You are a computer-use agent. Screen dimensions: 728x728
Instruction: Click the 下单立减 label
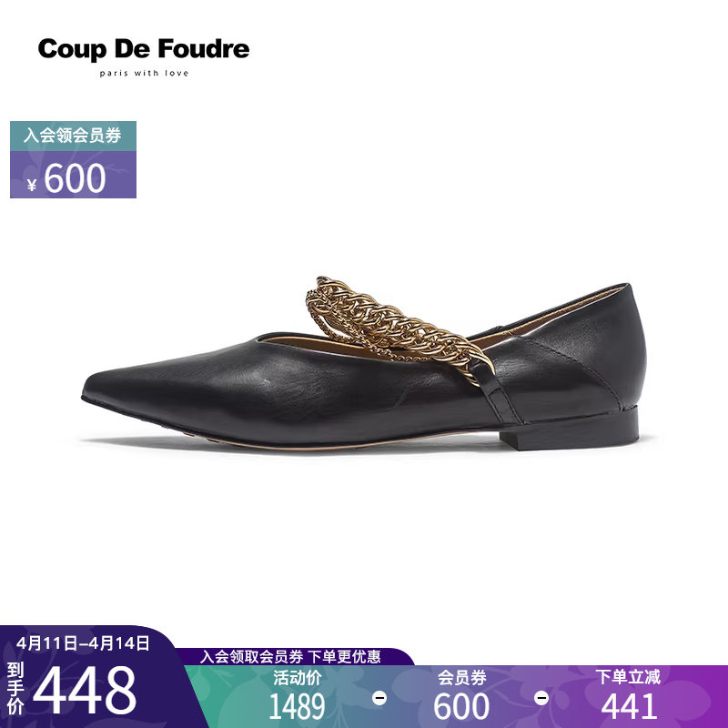628,677
